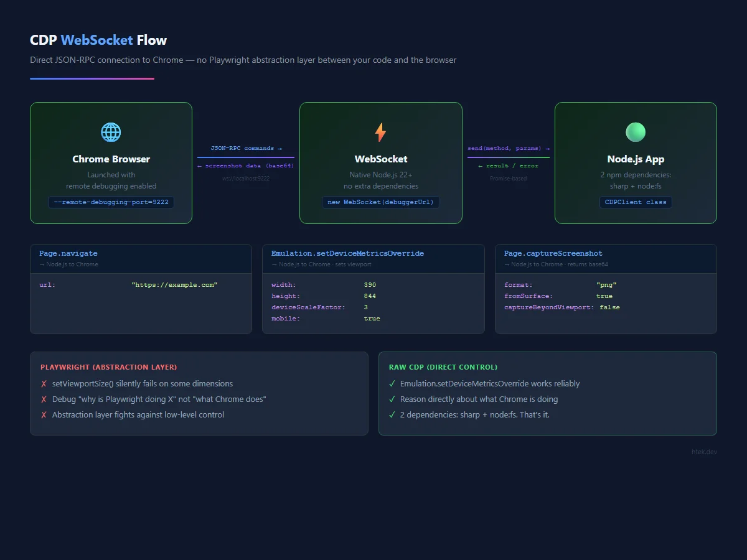Click the "fromSurface:" parameter key
The height and width of the screenshot is (560, 747).
[x=529, y=296]
